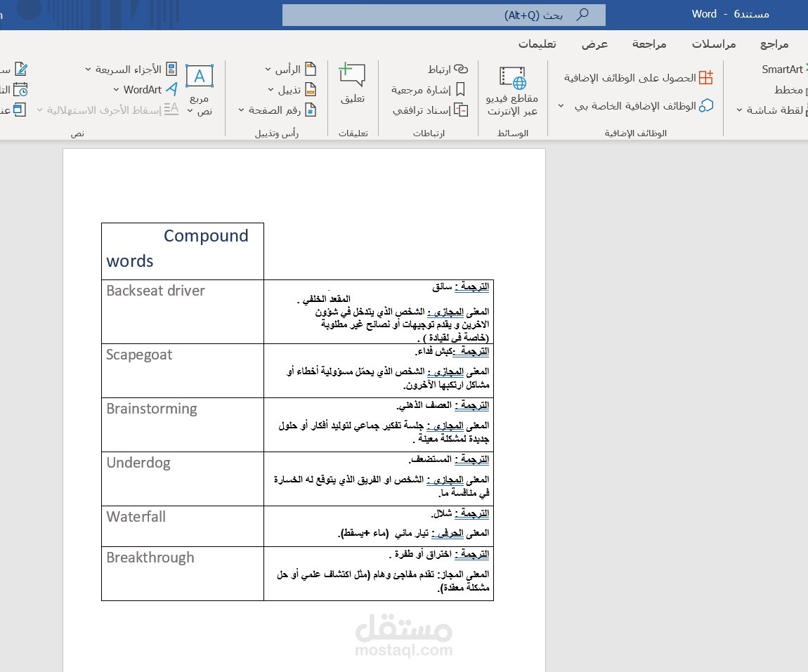Click Online Video (مقاطع فيديو) label
The height and width of the screenshot is (672, 808).
pyautogui.click(x=512, y=105)
